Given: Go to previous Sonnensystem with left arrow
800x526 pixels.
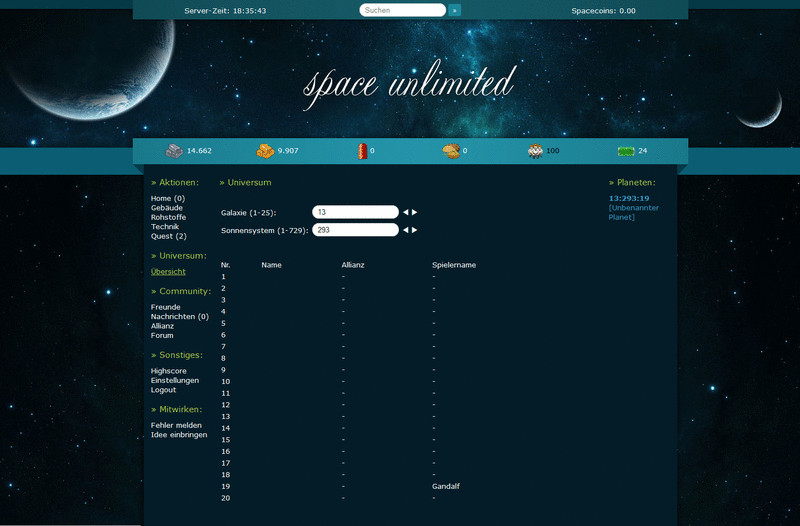Looking at the screenshot, I should 406,230.
